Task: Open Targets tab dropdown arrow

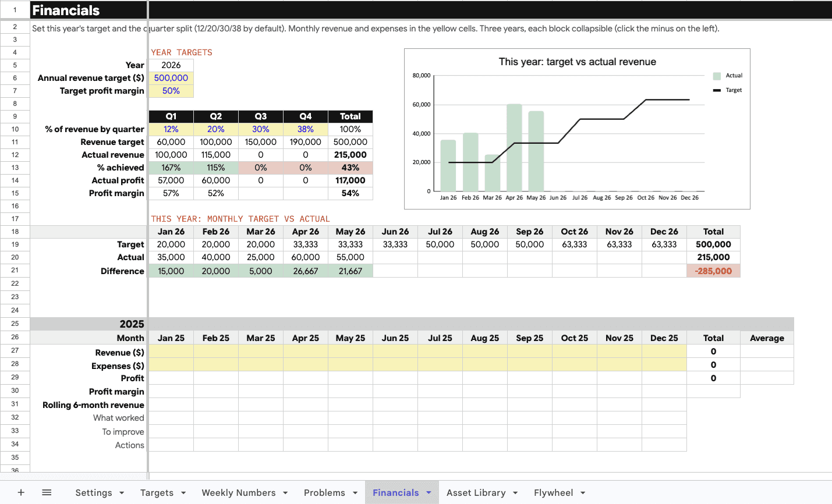Action: click(183, 493)
